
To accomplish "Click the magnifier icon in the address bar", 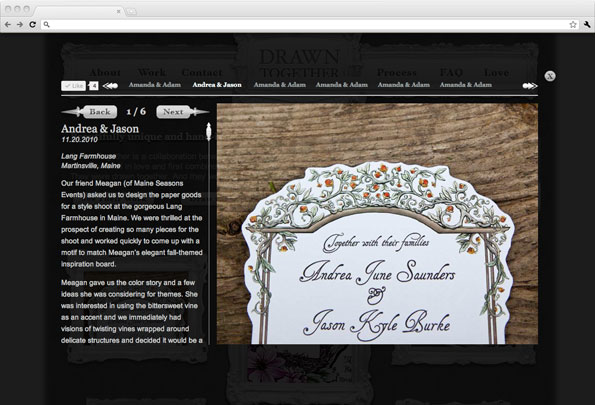I will [47, 25].
